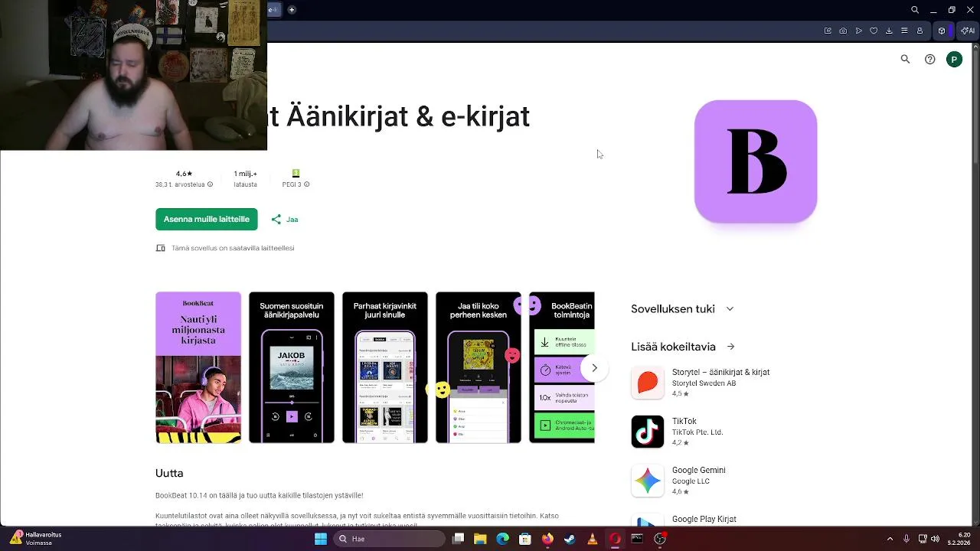The width and height of the screenshot is (980, 551).
Task: Open the Suomen suosituin äänikirjapalvelu screenshot
Action: pyautogui.click(x=292, y=367)
